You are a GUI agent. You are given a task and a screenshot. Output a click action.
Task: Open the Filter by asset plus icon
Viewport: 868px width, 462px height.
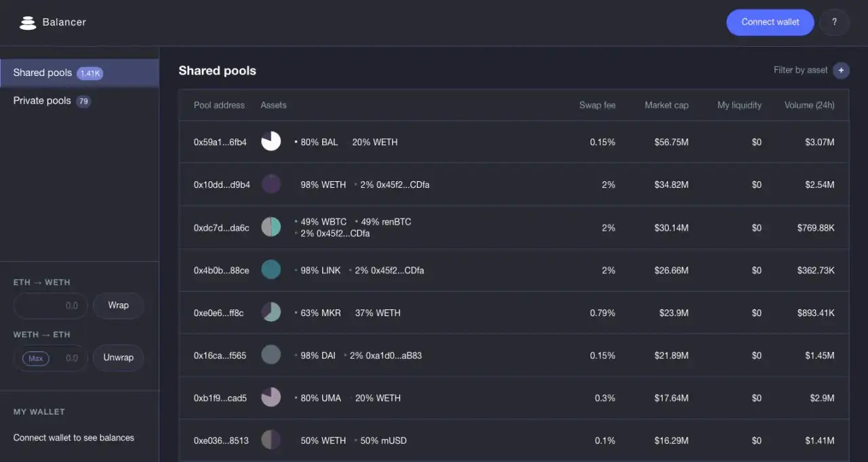841,70
